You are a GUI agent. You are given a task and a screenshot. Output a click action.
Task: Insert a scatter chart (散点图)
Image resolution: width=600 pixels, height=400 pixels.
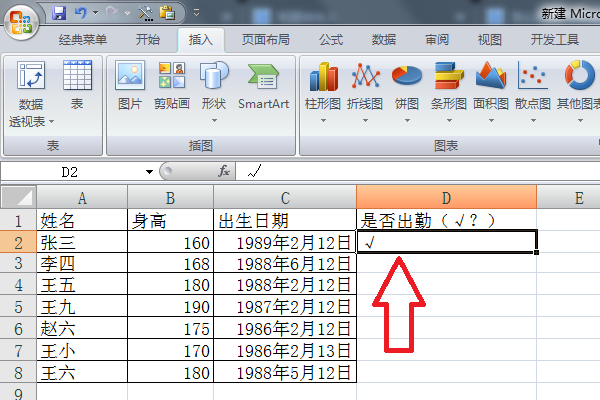coord(533,92)
